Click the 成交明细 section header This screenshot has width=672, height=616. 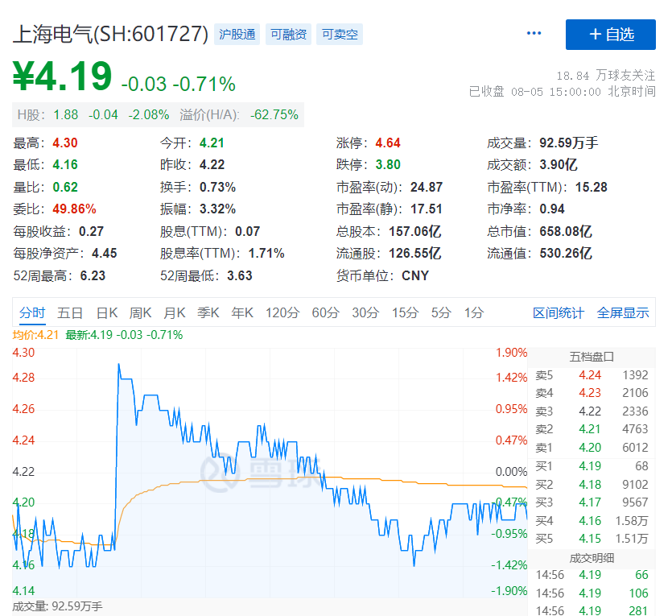click(592, 558)
